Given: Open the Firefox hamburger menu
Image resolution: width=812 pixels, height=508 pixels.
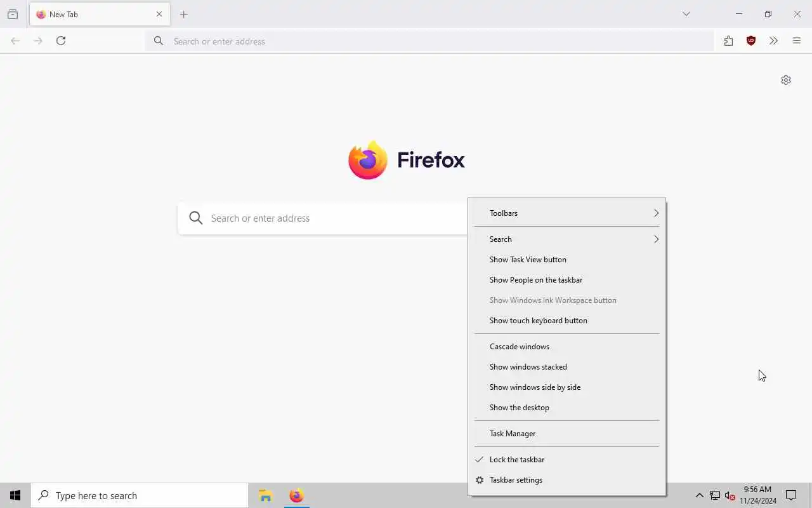Looking at the screenshot, I should (797, 41).
